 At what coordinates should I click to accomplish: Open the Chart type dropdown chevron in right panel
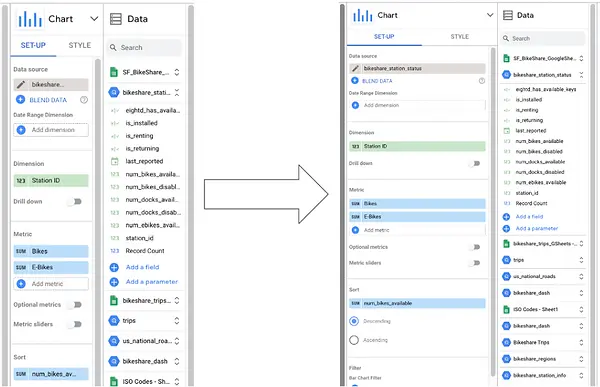click(x=490, y=15)
